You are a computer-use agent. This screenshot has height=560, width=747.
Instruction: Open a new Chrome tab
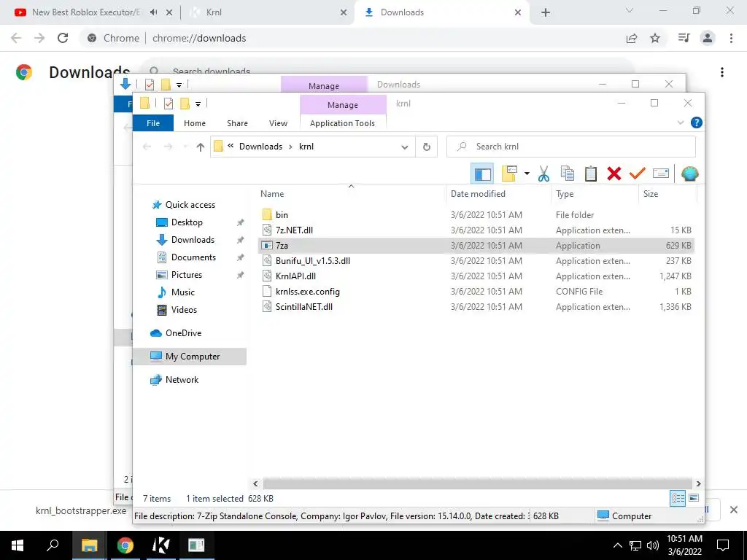(546, 12)
